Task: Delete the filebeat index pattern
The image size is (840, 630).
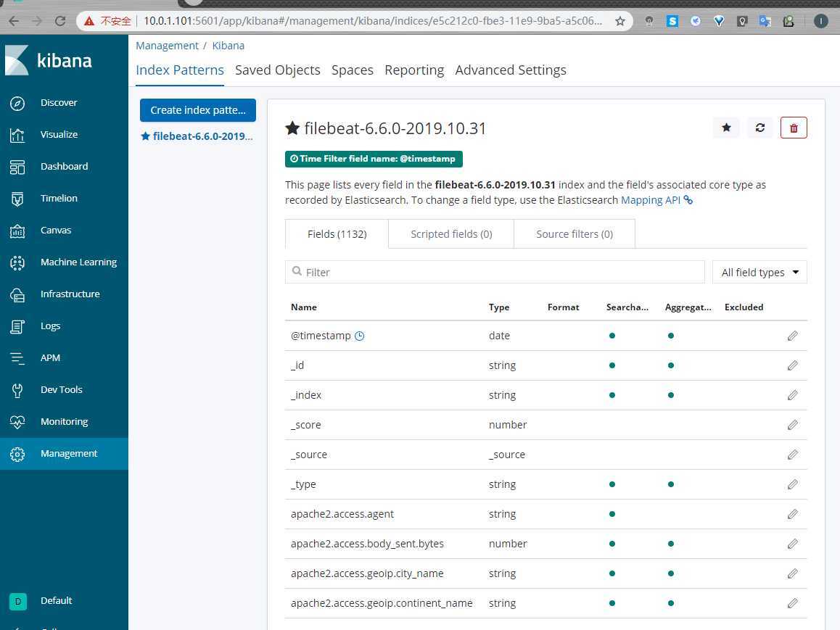Action: click(x=794, y=128)
